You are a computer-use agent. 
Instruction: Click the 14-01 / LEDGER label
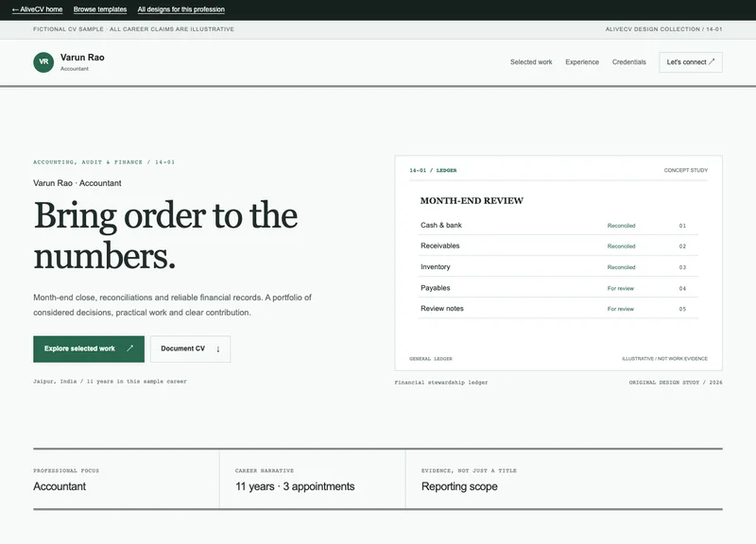tap(433, 170)
